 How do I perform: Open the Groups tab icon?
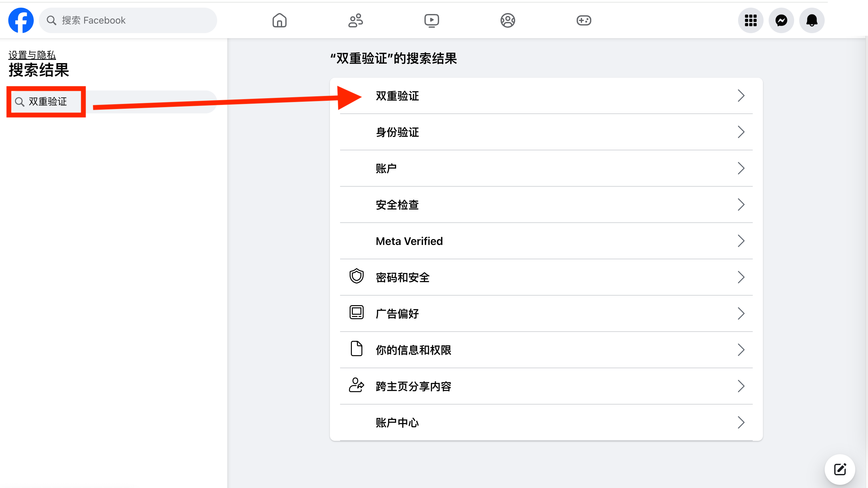[x=508, y=20]
